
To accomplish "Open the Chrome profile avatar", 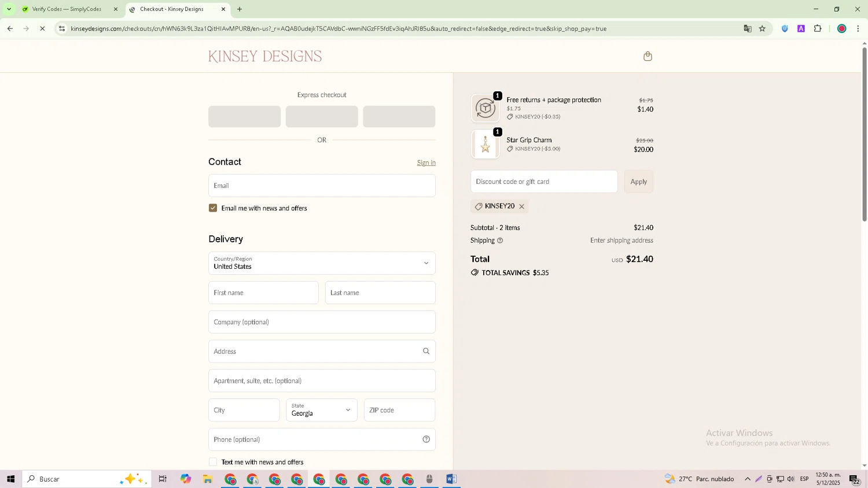I will tap(841, 28).
